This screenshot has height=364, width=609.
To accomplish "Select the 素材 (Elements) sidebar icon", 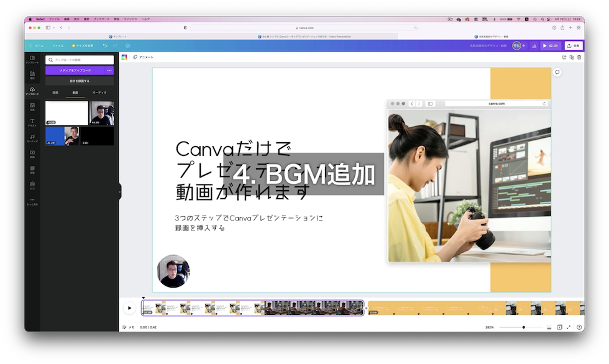I will [32, 74].
